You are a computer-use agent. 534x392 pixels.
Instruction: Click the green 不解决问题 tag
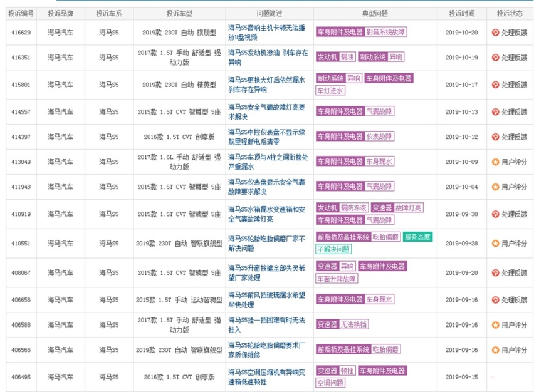[333, 249]
